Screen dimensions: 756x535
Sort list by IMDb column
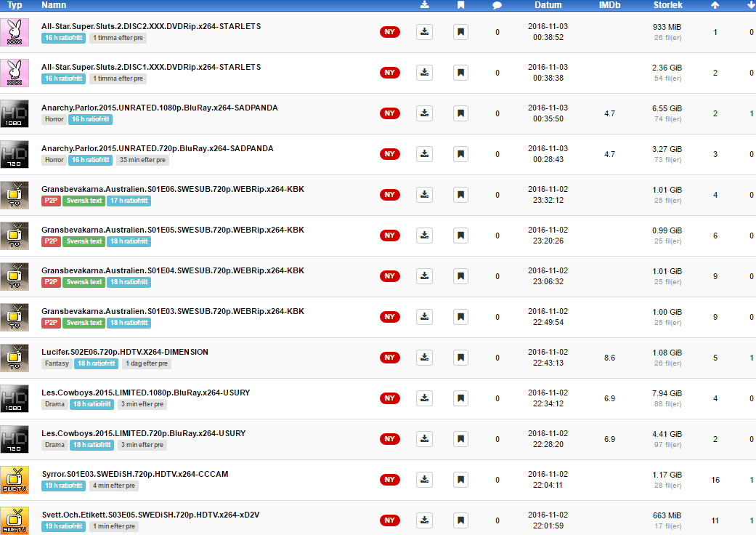point(609,5)
